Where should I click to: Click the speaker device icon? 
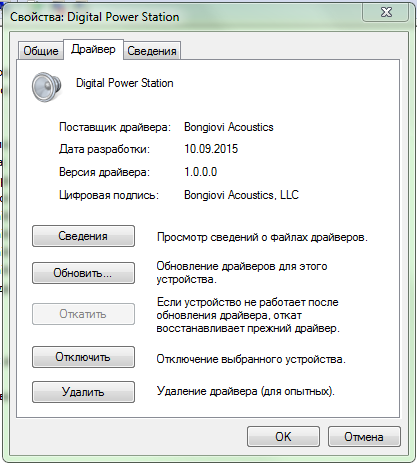pyautogui.click(x=47, y=87)
